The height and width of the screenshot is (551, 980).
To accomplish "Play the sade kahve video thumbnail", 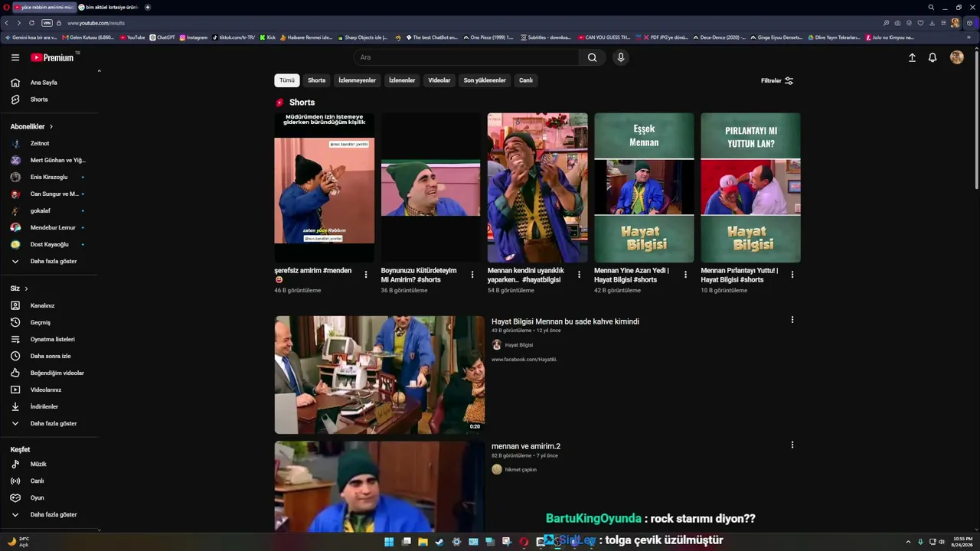I will coord(380,375).
